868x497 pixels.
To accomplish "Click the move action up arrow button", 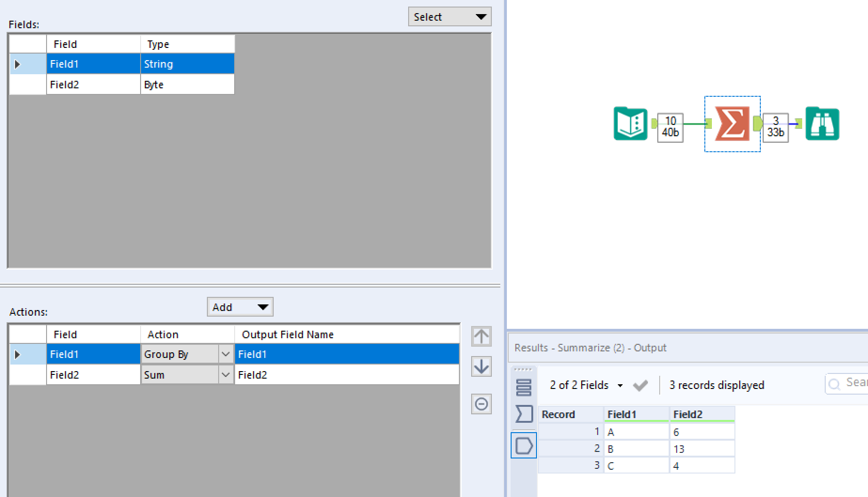I will [x=481, y=336].
